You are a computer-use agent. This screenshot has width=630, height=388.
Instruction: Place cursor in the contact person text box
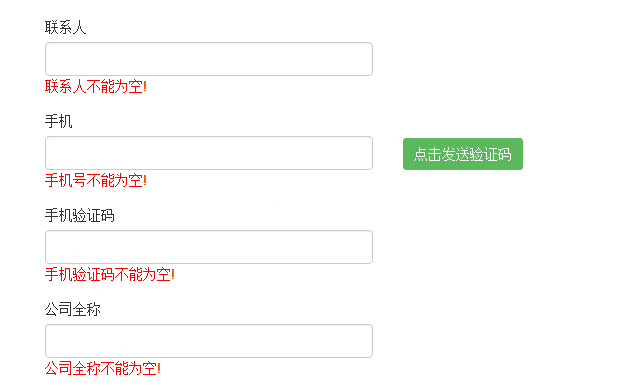[x=209, y=59]
